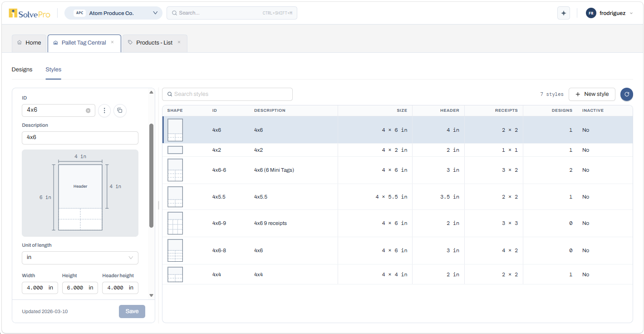Screen dimensions: 644x334
Task: Switch to the Home tab
Action: (x=29, y=43)
